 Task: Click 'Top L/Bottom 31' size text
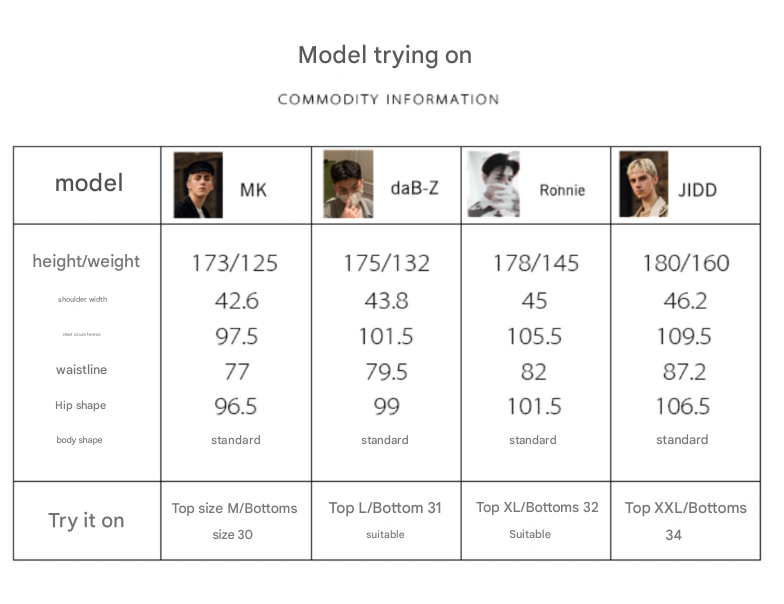pos(385,508)
